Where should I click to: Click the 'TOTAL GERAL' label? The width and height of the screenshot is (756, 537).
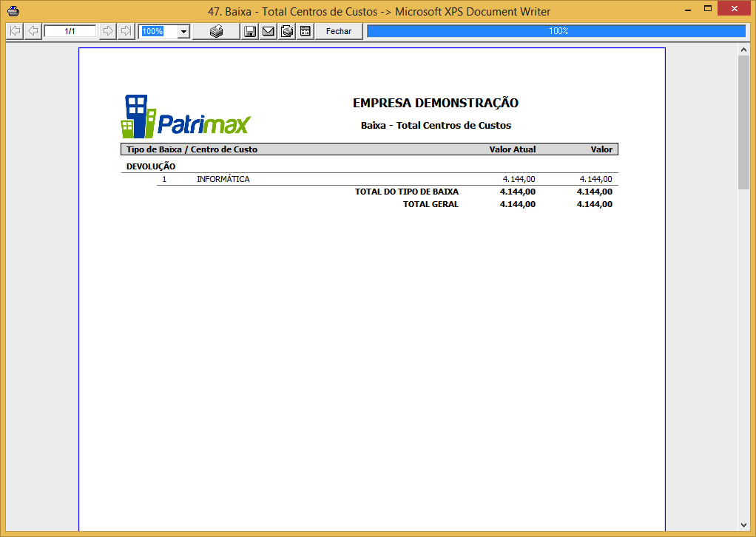(431, 204)
